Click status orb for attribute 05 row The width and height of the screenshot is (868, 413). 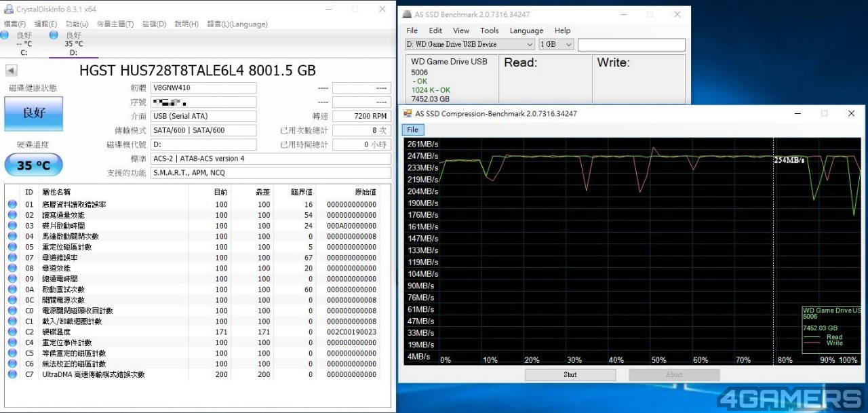12,247
